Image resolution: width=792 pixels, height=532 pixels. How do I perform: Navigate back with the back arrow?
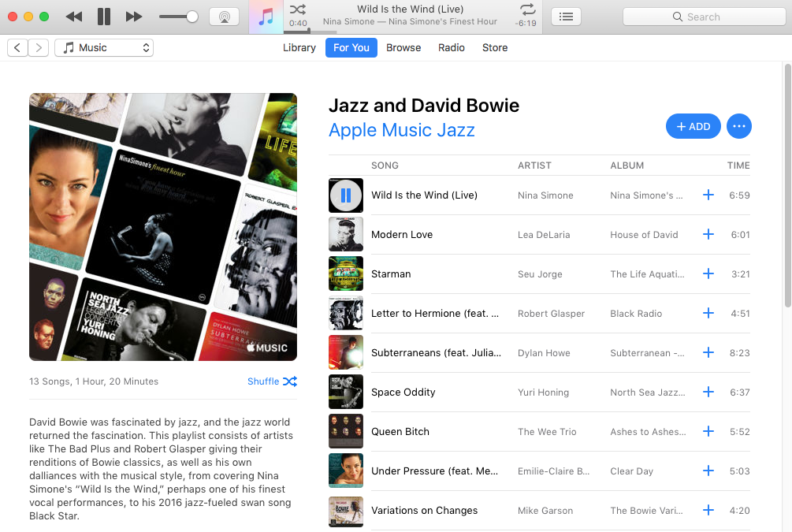pos(17,48)
